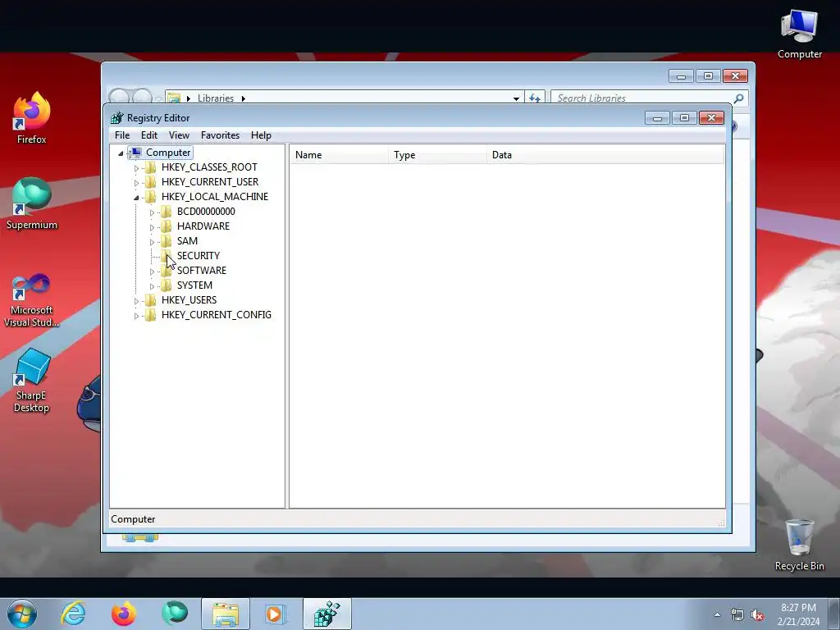
Task: Open the Edit menu in Registry Editor
Action: pos(149,135)
